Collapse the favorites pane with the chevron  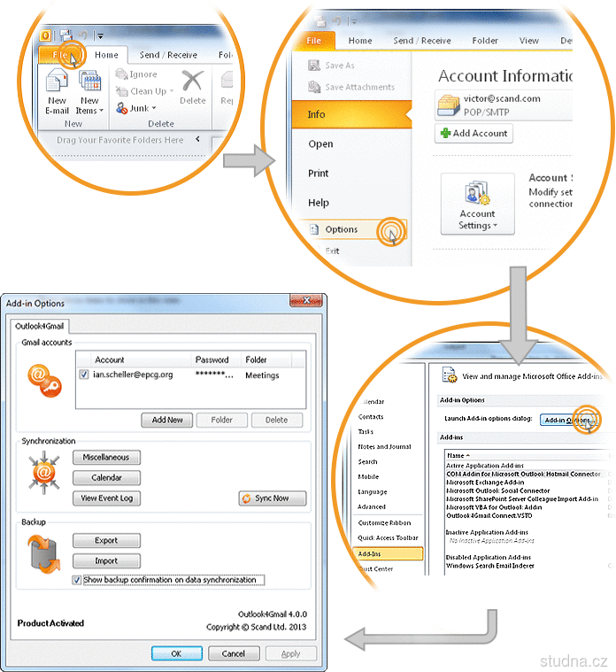[197, 139]
